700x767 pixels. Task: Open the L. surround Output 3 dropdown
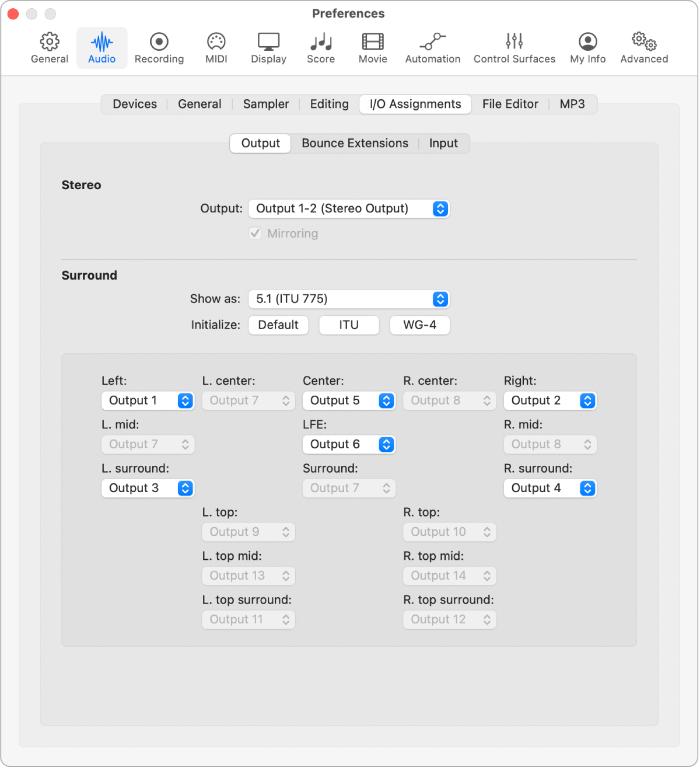click(x=148, y=488)
